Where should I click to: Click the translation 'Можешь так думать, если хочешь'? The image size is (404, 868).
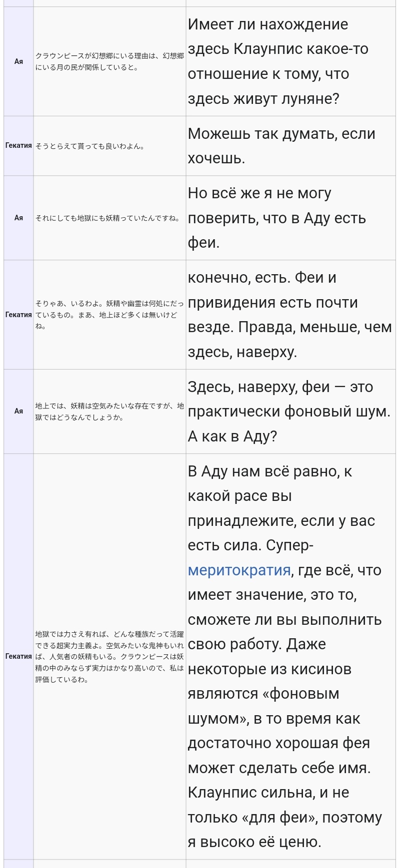point(281,146)
